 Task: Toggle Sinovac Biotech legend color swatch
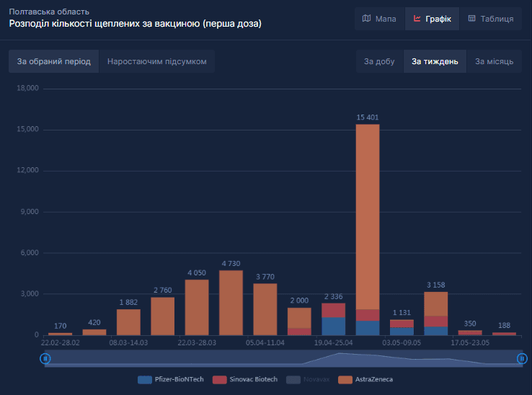tap(220, 380)
